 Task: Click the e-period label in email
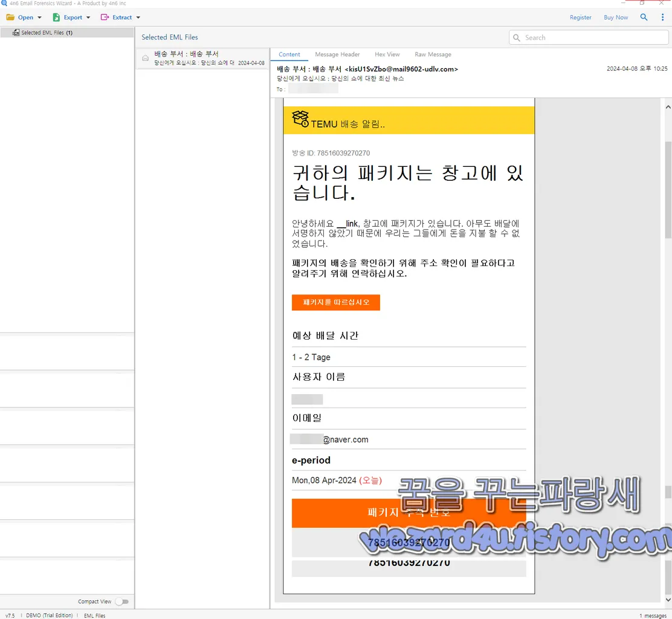click(x=311, y=460)
